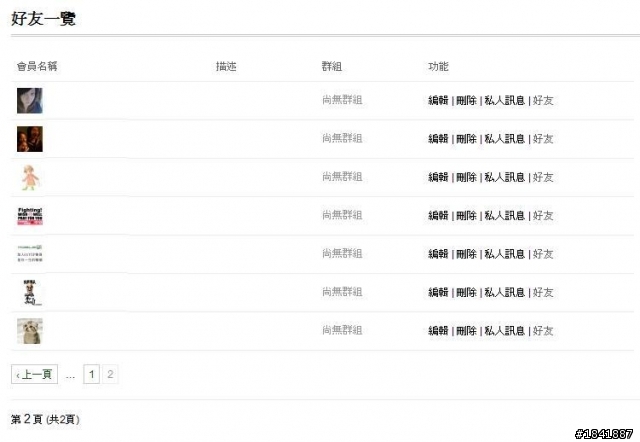Click 刪除 in the woman's face row
640x442 pixels.
(x=466, y=100)
